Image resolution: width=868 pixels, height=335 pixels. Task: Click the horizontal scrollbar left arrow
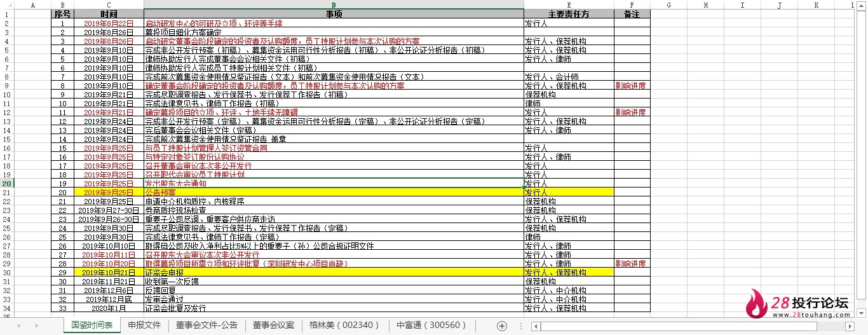tap(536, 326)
